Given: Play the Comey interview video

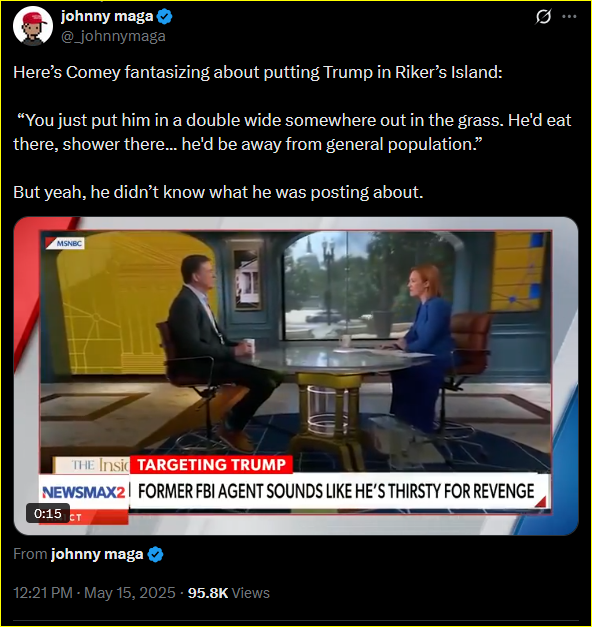Looking at the screenshot, I should [296, 375].
